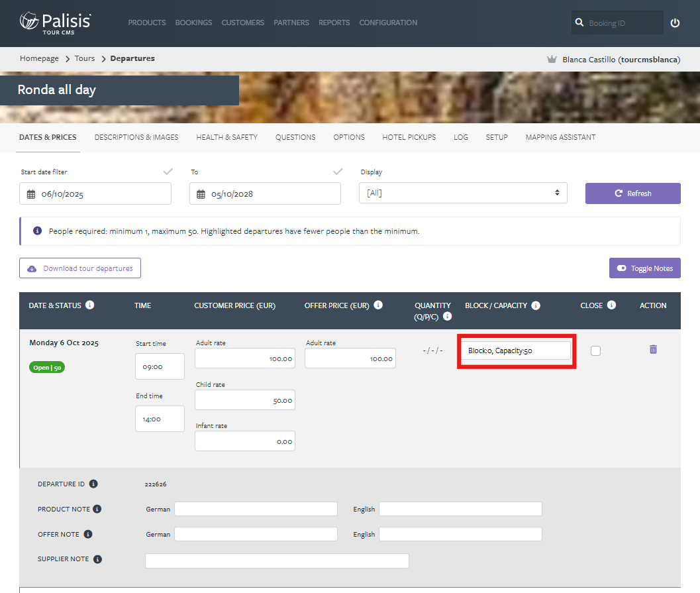Click user name Blanca Castillo (tourcmsblanca)
700x593 pixels.
621,60
